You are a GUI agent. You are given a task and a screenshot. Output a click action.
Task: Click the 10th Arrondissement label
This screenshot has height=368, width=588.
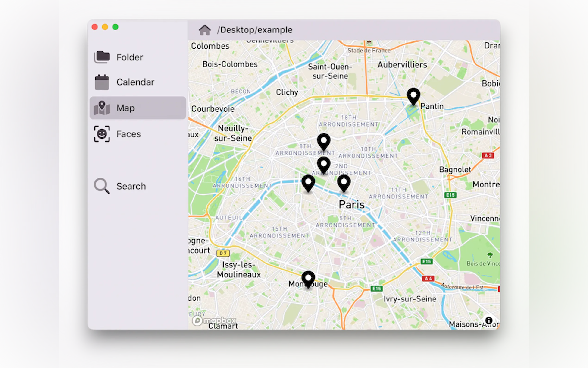[x=368, y=152]
